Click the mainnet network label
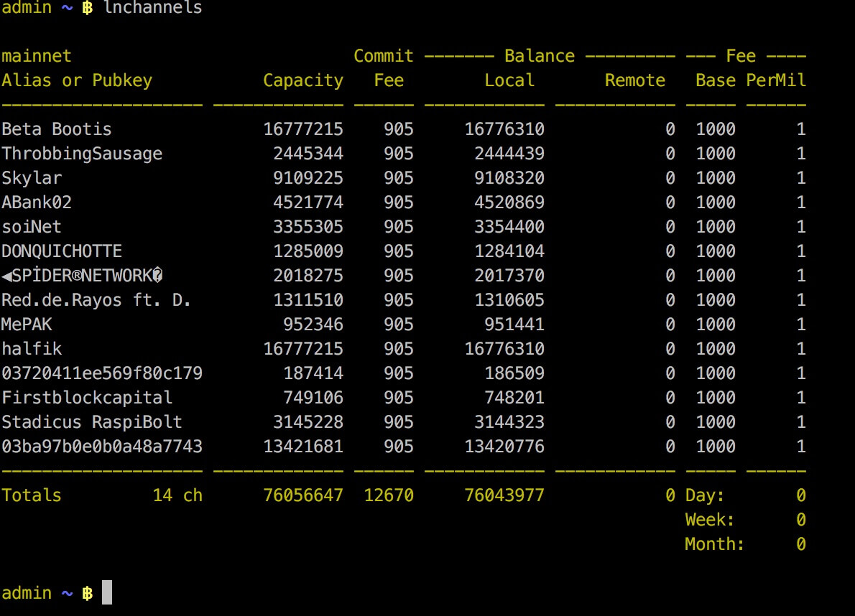 (x=37, y=56)
